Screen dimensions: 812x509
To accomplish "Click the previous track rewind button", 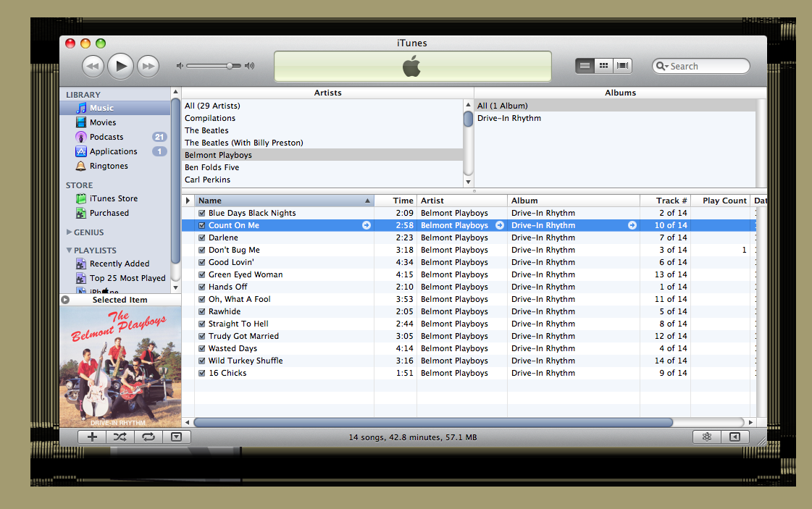I will click(x=93, y=67).
